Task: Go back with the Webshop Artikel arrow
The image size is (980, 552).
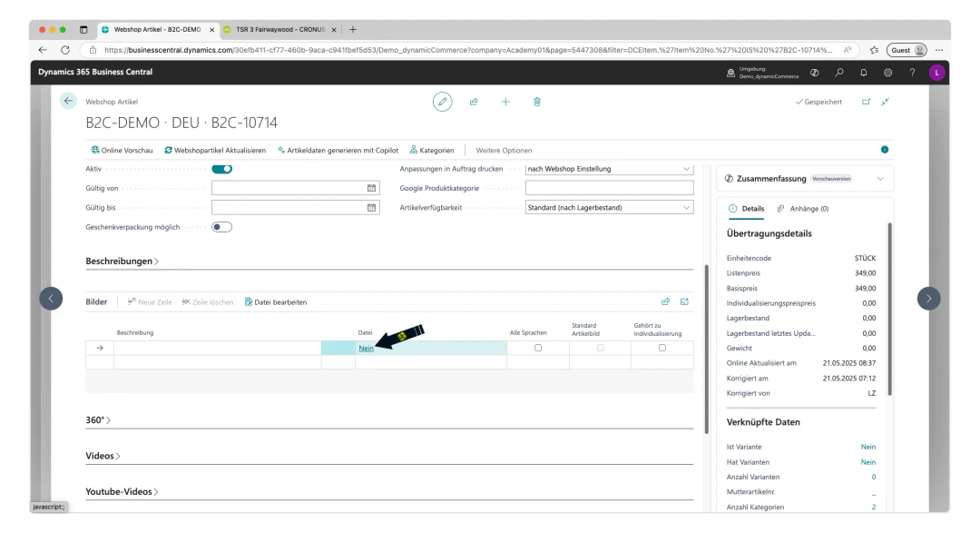Action: pos(68,101)
